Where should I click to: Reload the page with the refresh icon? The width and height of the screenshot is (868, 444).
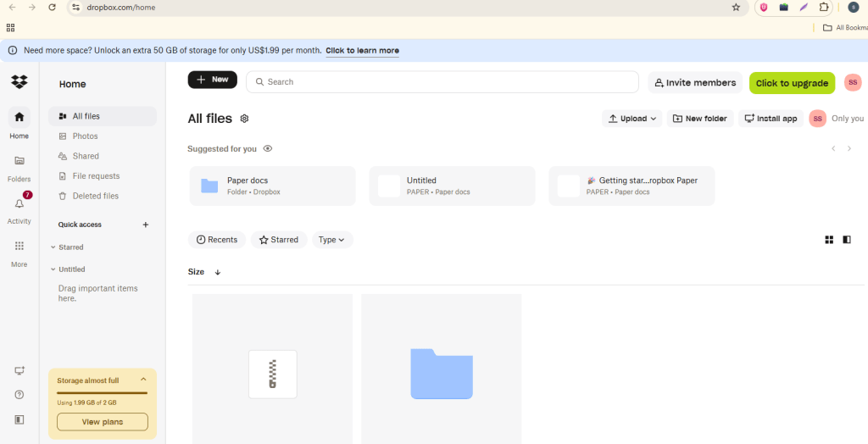click(52, 7)
